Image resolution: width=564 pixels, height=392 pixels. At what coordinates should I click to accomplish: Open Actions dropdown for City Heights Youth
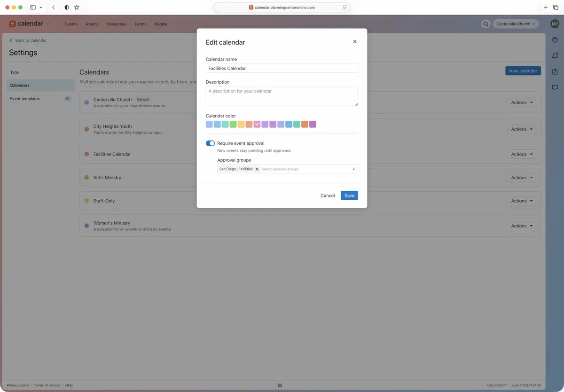[x=522, y=129]
